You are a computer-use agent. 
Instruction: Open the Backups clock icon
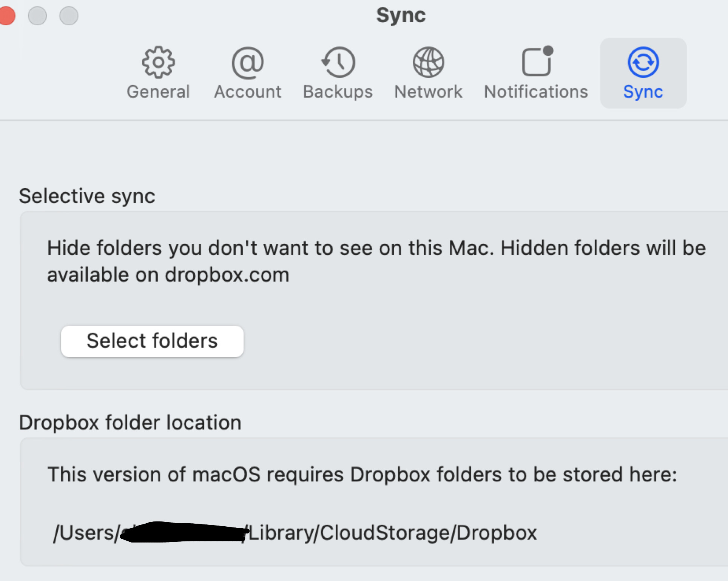[x=338, y=62]
